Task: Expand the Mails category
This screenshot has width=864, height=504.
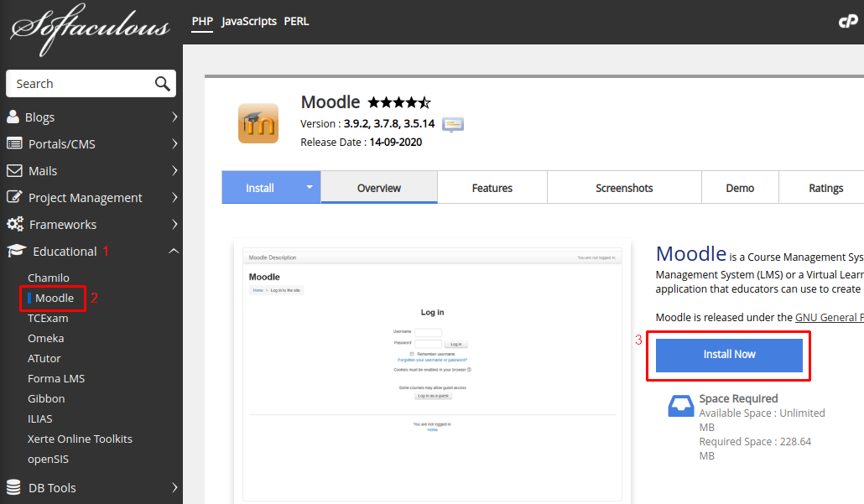Action: click(x=174, y=171)
